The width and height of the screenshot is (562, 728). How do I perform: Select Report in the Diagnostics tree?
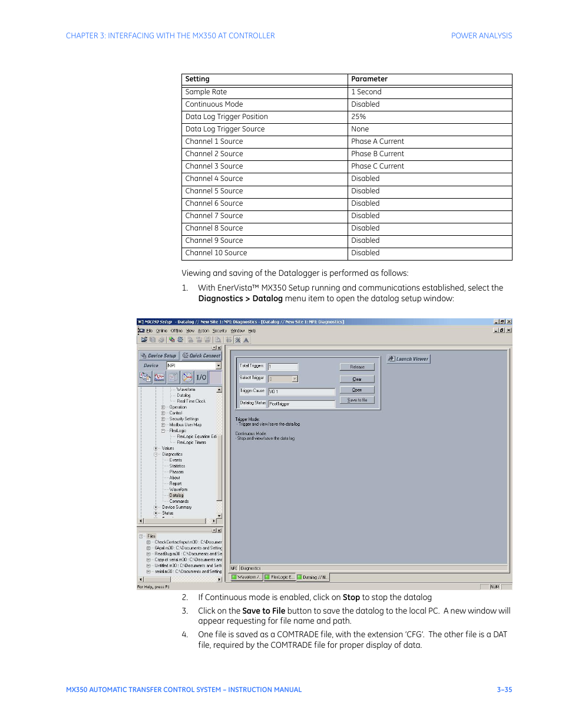pyautogui.click(x=176, y=484)
